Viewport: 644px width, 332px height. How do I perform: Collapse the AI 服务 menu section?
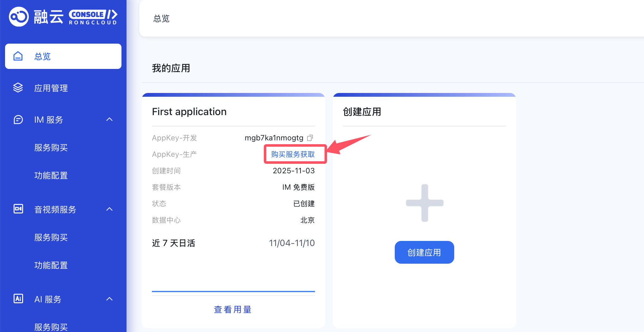point(109,299)
